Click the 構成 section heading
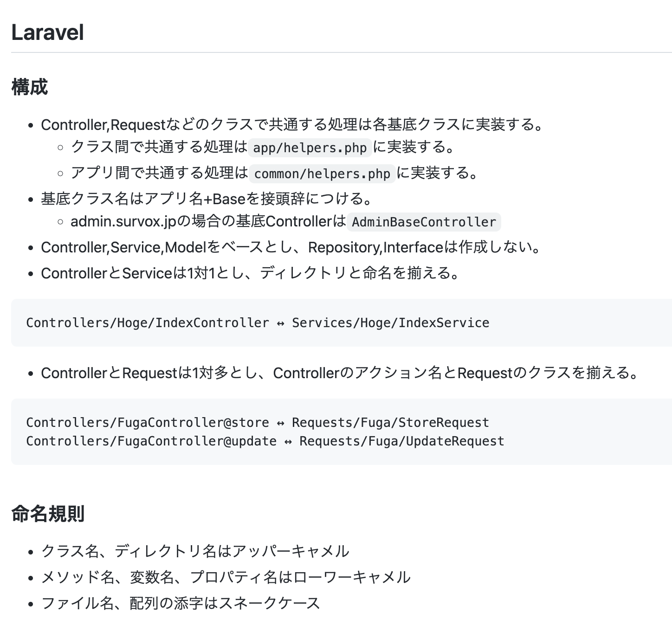This screenshot has width=672, height=619. point(29,87)
